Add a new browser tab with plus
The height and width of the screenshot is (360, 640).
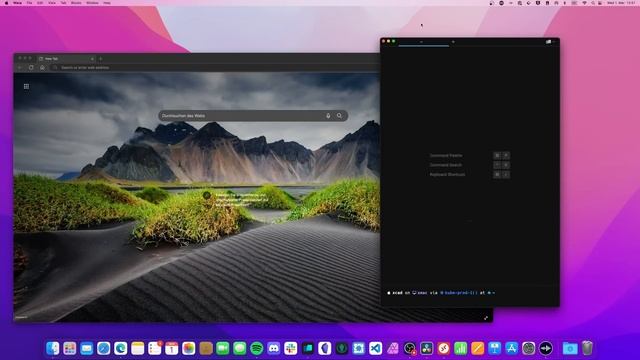pyautogui.click(x=101, y=59)
